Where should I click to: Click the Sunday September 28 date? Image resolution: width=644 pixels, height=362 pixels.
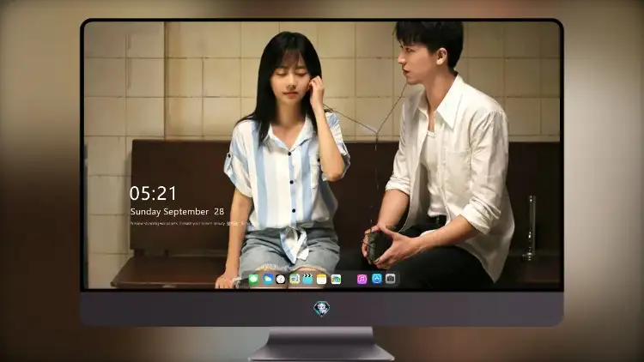click(x=177, y=212)
